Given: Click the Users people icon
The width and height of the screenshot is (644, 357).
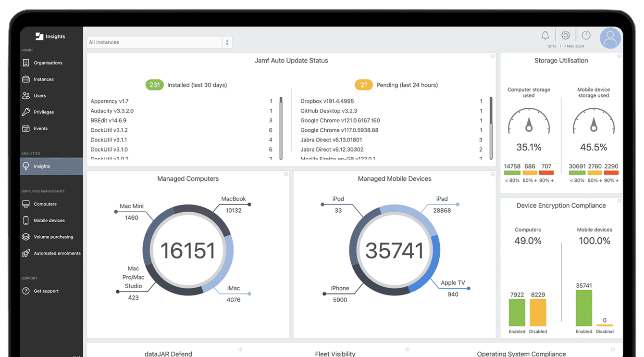Looking at the screenshot, I should 26,96.
